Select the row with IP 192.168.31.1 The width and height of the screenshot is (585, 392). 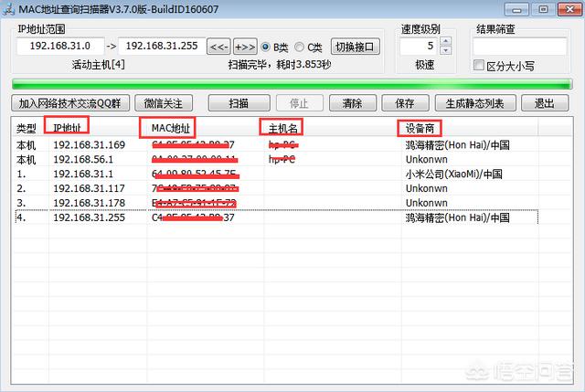pyautogui.click(x=275, y=174)
